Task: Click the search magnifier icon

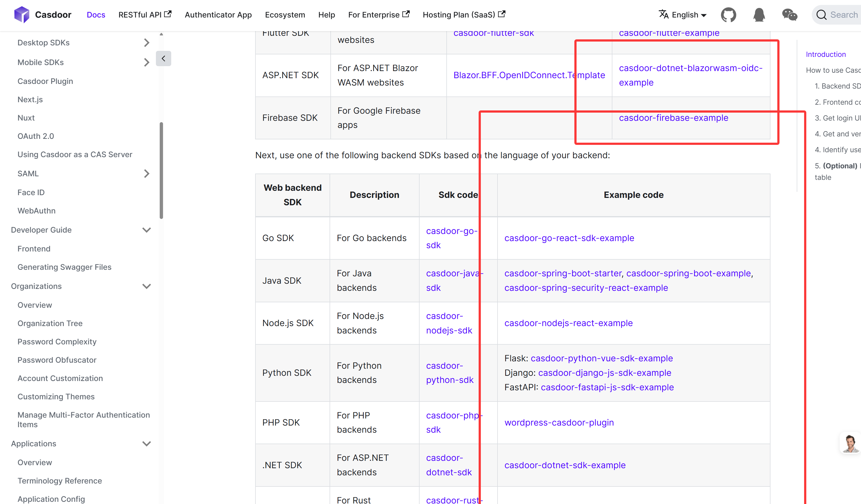Action: pos(821,15)
